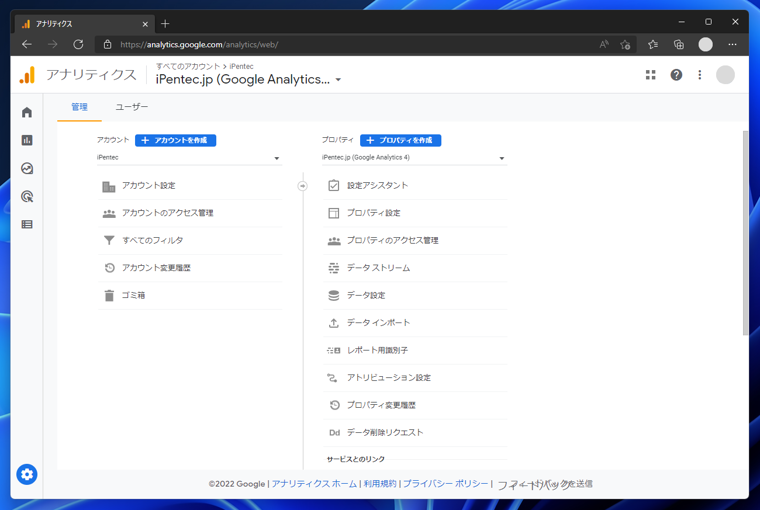760x510 pixels.
Task: Open データ ストリーム
Action: (x=415, y=268)
